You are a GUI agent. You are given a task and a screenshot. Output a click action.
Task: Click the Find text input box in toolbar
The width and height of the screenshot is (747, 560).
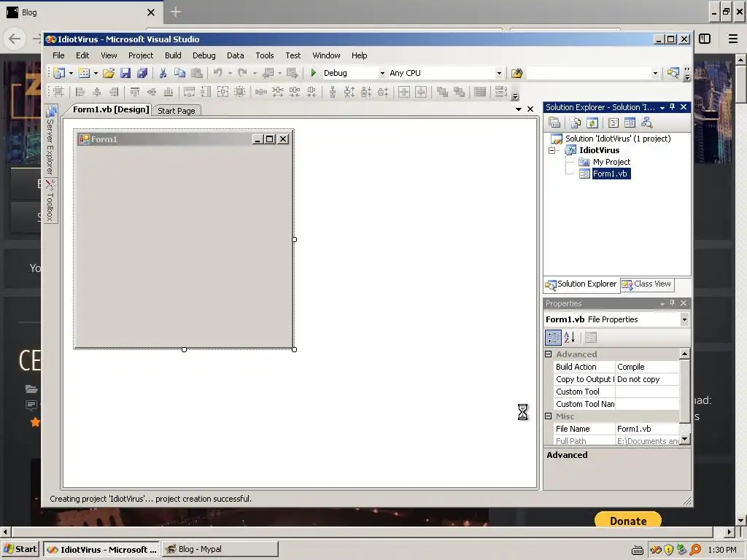(589, 74)
